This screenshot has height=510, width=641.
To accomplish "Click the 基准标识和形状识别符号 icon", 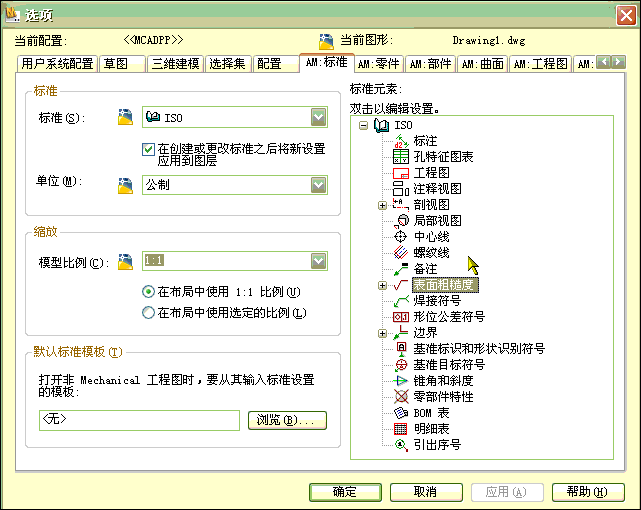I will 401,349.
